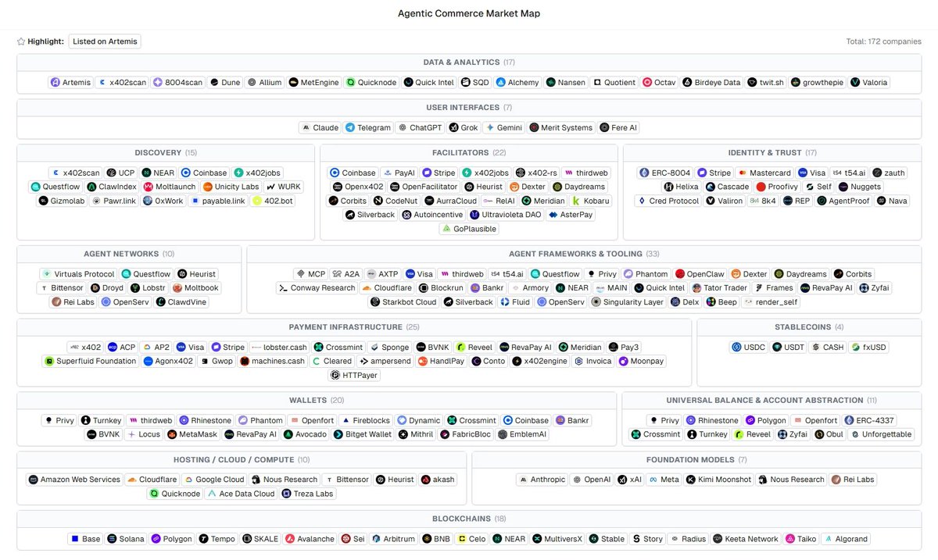
Task: Click the Google Cloud logo icon
Action: click(188, 480)
